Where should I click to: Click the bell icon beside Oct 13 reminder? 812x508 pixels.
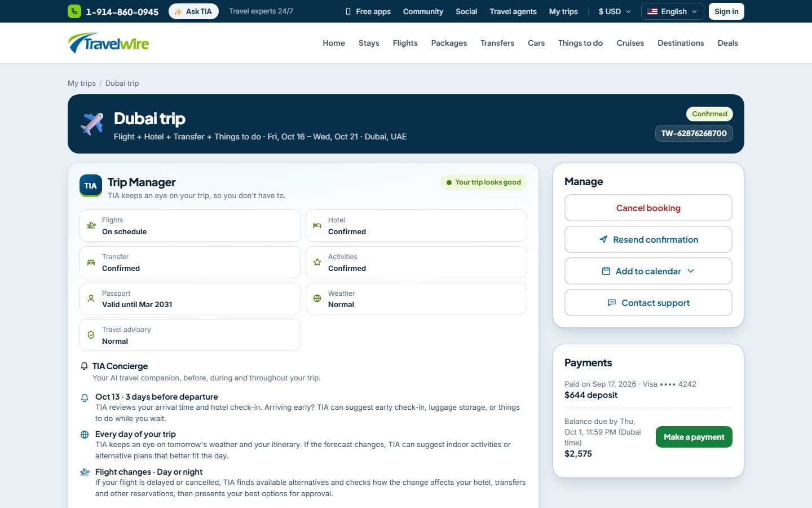coord(85,398)
